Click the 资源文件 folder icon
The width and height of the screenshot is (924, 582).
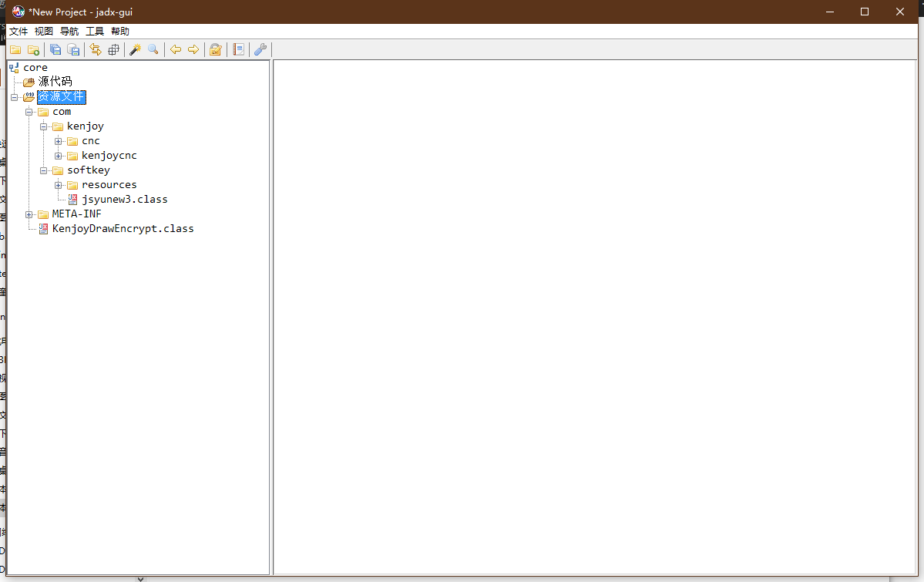[x=29, y=96]
